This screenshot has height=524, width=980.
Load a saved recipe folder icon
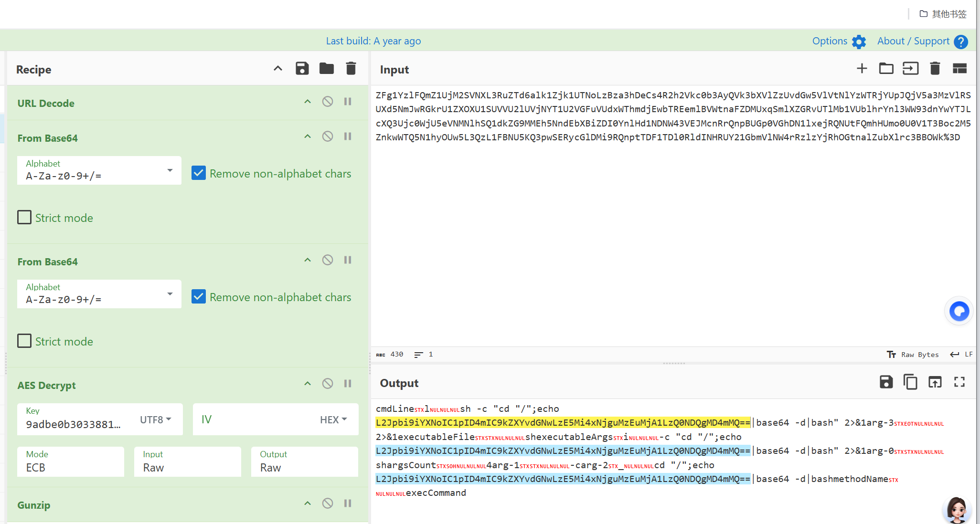327,69
